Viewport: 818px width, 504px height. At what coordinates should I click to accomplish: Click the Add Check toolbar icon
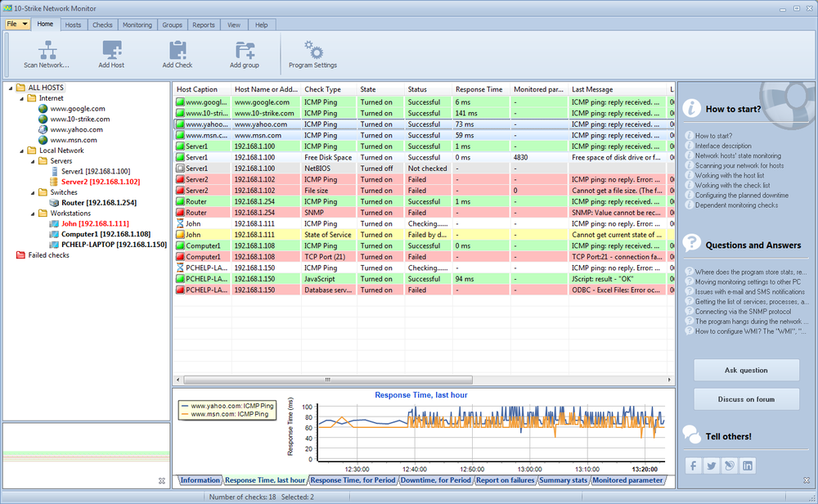(x=177, y=52)
